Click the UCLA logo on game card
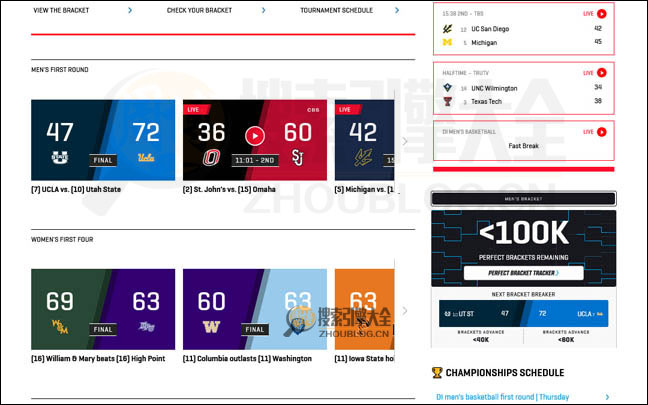Viewport: 648px width, 405px height. [x=146, y=157]
